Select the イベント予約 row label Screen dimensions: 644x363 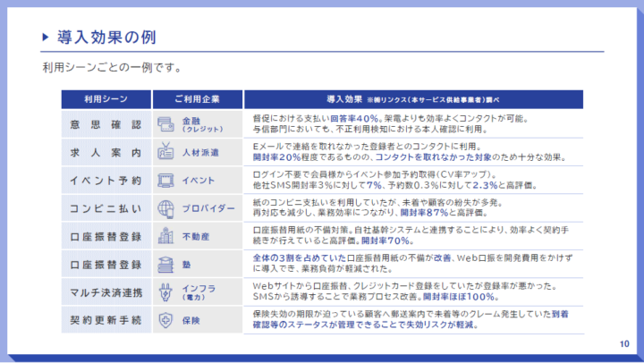pos(105,181)
